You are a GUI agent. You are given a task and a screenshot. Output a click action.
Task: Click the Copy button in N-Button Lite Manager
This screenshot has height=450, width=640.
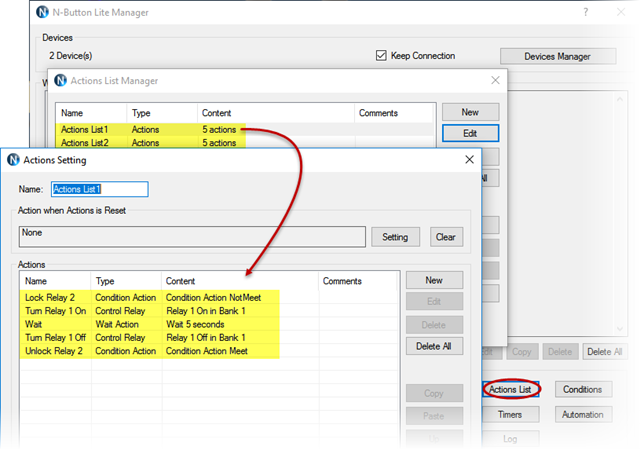point(522,352)
